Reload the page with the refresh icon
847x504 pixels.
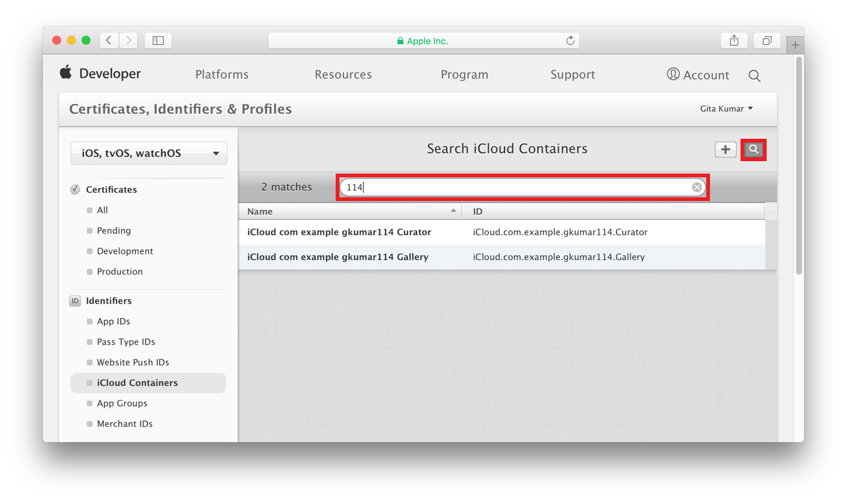coord(570,40)
